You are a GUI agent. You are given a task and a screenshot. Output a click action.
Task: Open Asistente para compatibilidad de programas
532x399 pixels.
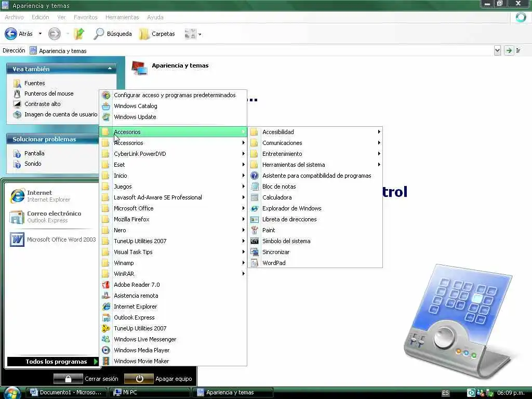coord(315,176)
